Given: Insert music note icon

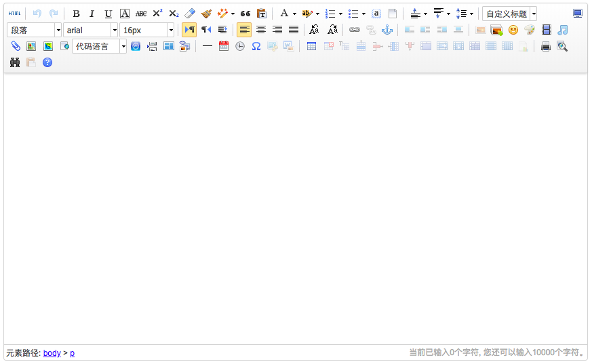Looking at the screenshot, I should click(x=563, y=30).
